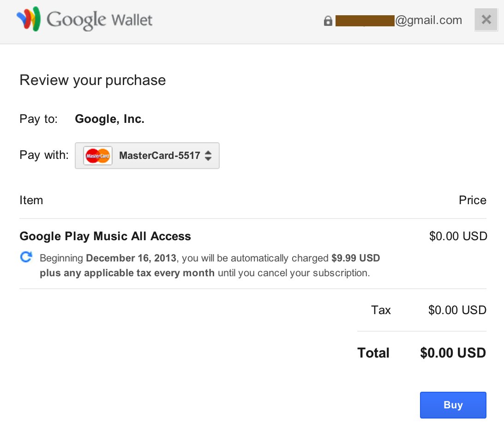Click the Google Wallet title text
This screenshot has width=504, height=437.
point(99,20)
